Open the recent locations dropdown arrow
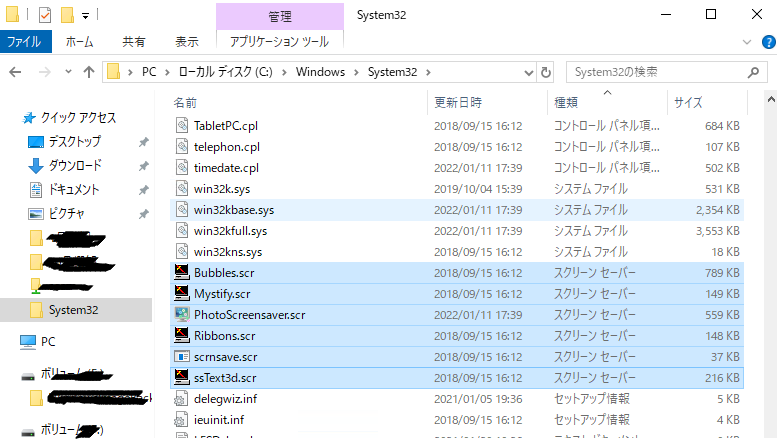Screen dimensions: 777x439 pos(68,72)
